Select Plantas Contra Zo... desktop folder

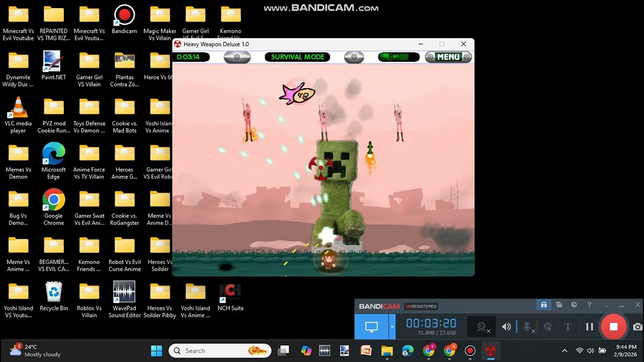click(x=124, y=69)
